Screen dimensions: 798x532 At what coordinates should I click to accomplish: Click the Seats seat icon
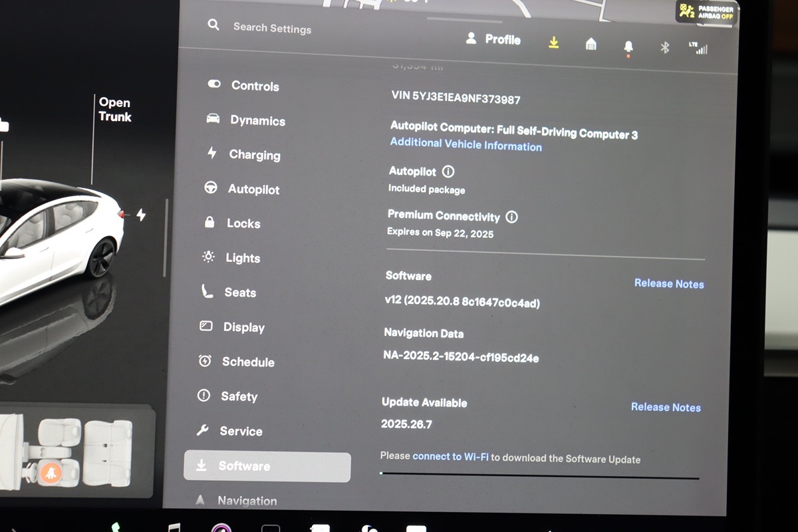207,291
